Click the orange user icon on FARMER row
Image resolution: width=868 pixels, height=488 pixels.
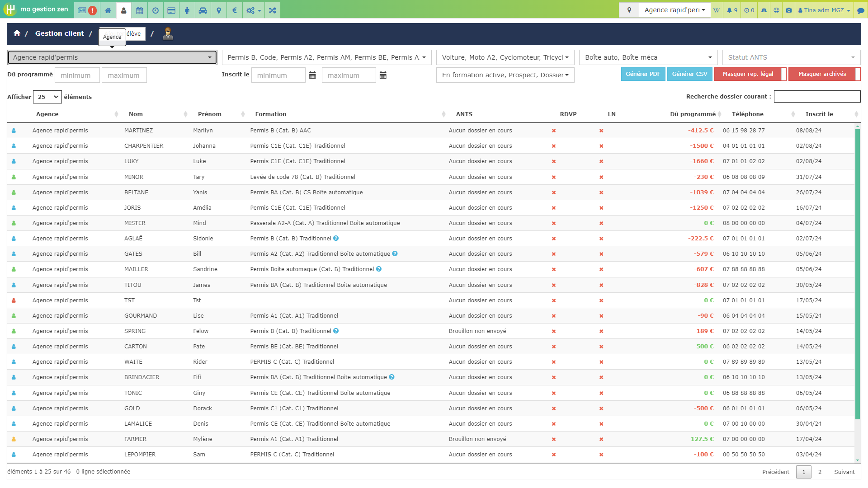pyautogui.click(x=14, y=439)
